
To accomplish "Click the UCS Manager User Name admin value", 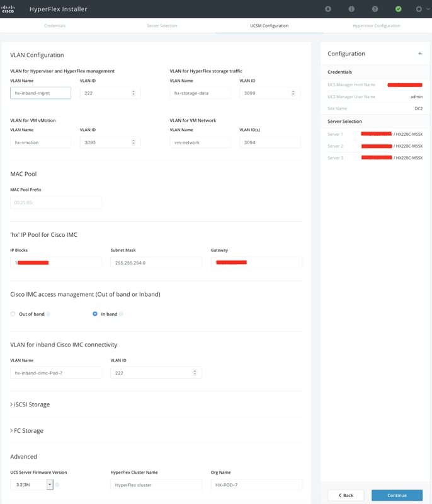I will coord(416,97).
